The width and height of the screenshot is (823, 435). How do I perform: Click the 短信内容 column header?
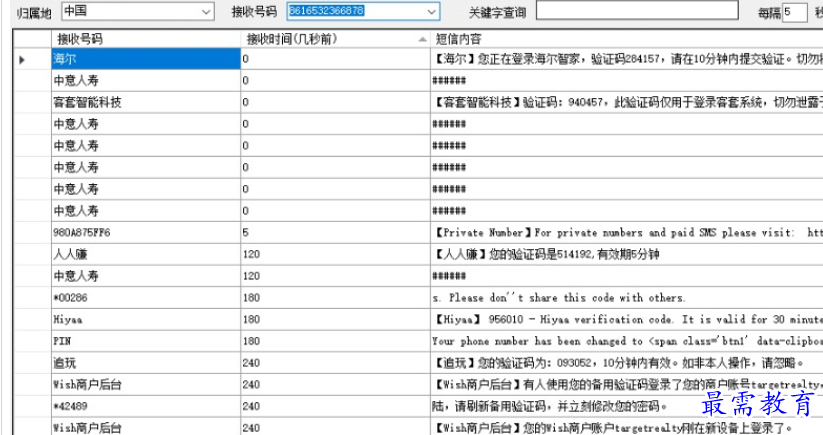point(627,39)
